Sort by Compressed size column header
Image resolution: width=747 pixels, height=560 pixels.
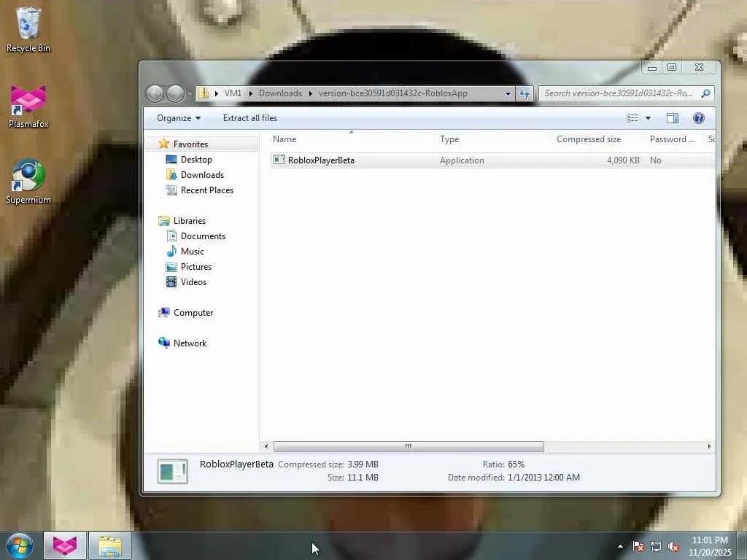(x=597, y=139)
